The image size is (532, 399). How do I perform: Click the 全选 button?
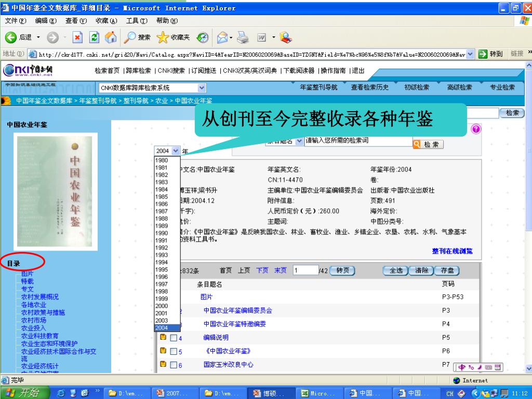pyautogui.click(x=396, y=270)
